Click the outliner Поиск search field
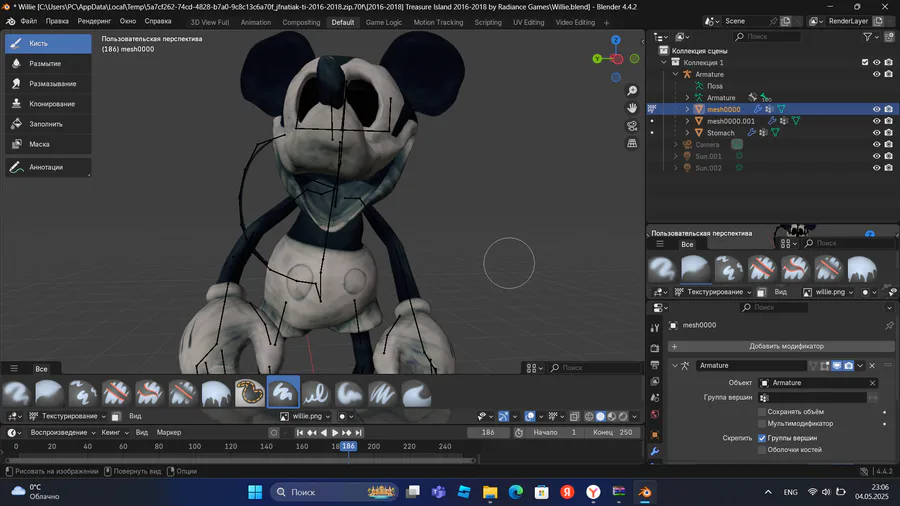 coord(767,37)
